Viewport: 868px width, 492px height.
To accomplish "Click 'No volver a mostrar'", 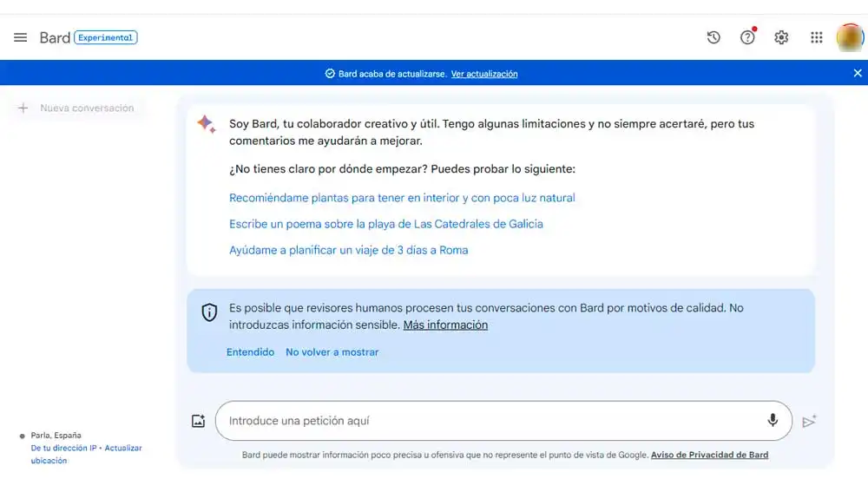I will point(332,352).
